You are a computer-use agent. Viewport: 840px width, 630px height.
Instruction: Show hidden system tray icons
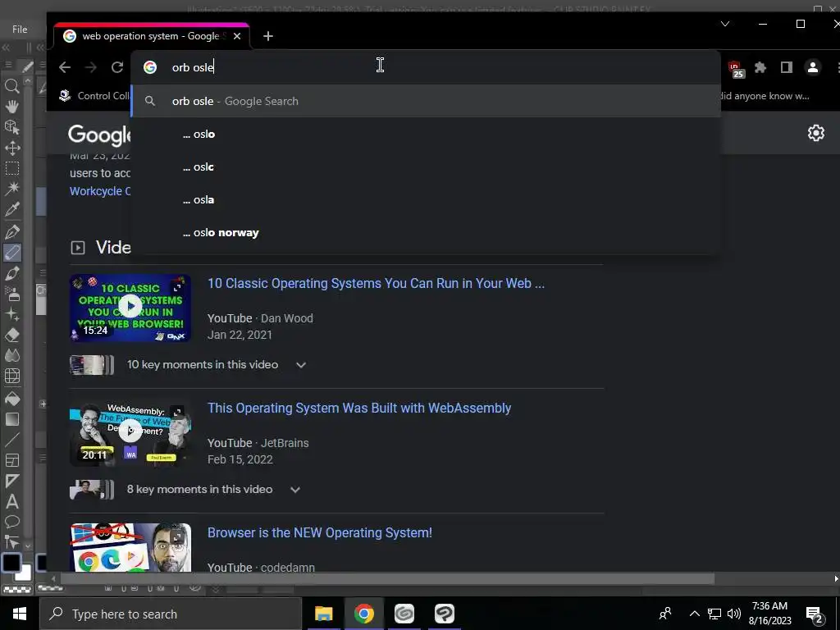(694, 614)
